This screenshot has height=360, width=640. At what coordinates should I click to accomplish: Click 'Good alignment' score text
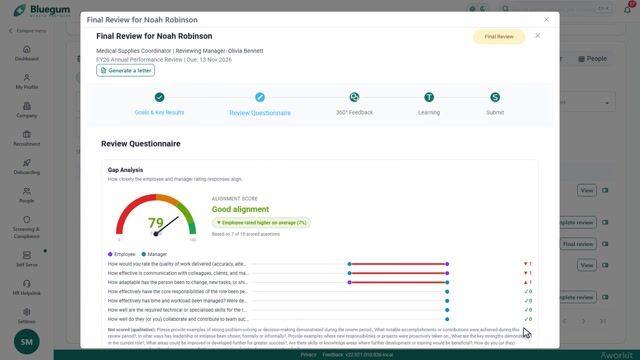coord(240,209)
